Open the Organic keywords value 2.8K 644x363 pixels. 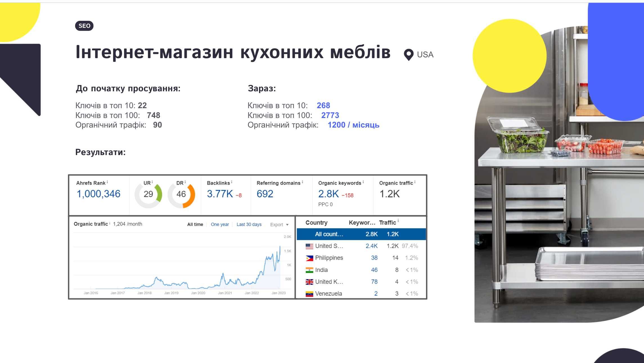328,194
